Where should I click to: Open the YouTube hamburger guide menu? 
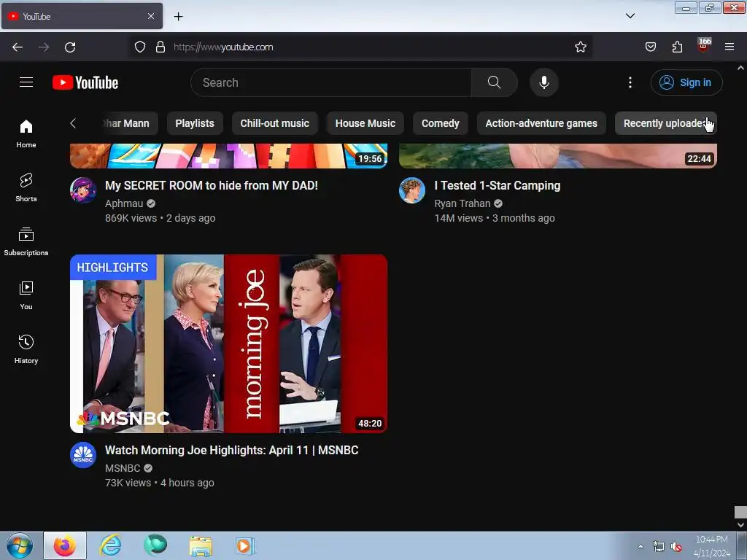[26, 82]
